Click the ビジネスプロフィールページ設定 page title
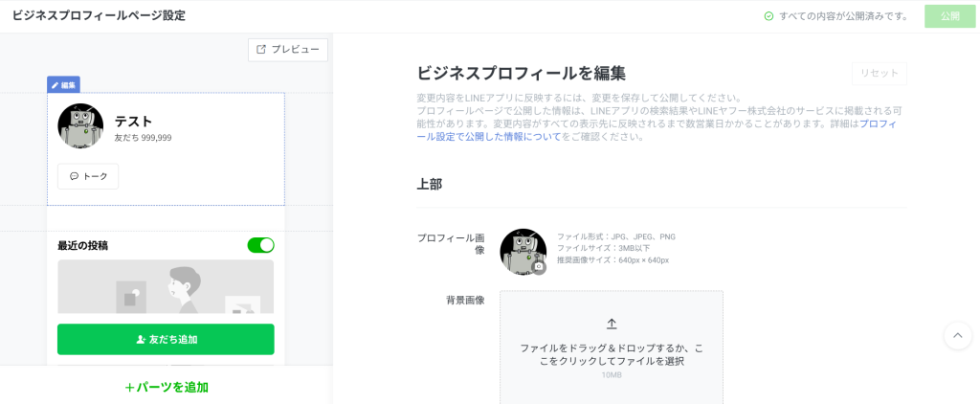 point(99,15)
